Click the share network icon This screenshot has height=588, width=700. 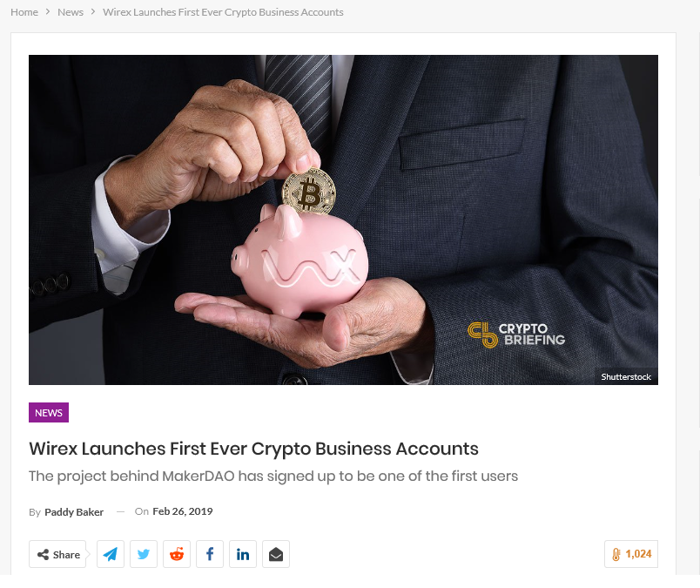coord(43,555)
